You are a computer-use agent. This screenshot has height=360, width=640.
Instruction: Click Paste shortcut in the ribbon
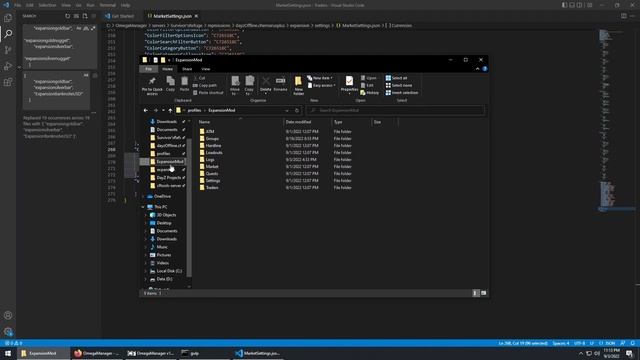click(x=208, y=93)
